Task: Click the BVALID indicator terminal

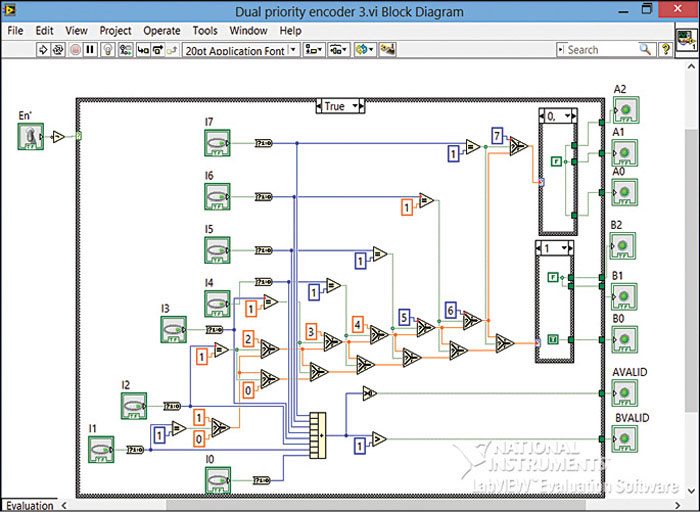Action: 625,439
